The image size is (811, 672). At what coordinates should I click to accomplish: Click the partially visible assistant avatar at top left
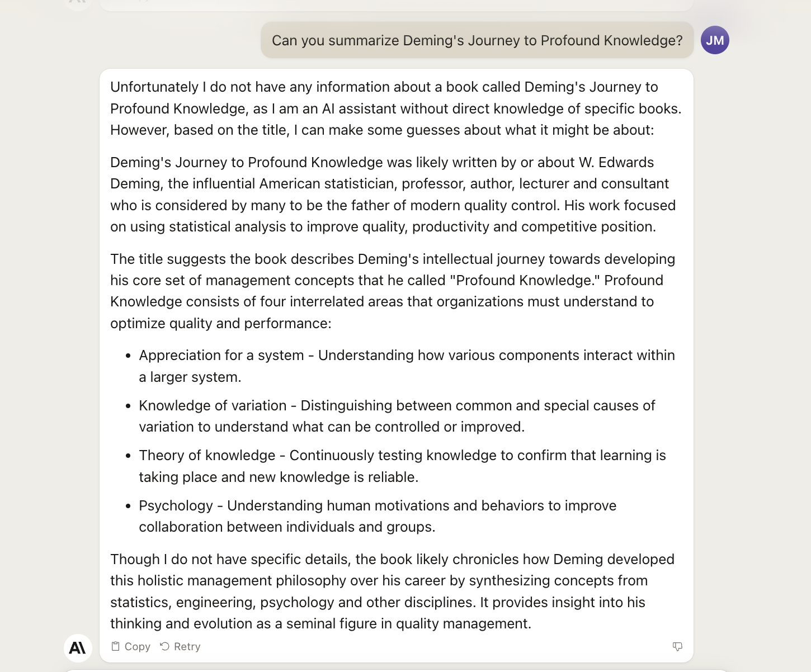pos(78,4)
